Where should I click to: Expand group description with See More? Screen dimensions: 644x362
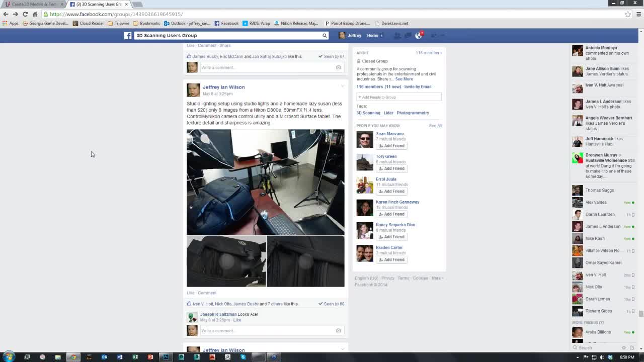pyautogui.click(x=404, y=79)
